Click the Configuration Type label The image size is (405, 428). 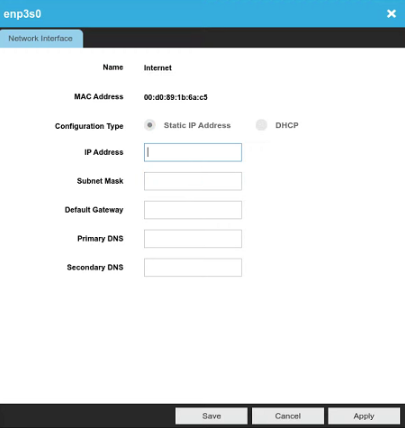89,126
